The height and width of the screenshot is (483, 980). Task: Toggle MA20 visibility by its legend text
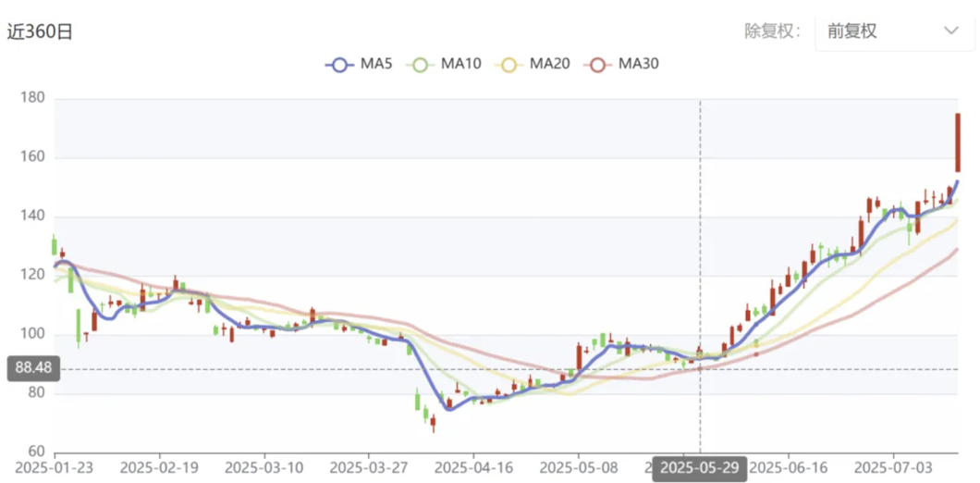tap(549, 64)
